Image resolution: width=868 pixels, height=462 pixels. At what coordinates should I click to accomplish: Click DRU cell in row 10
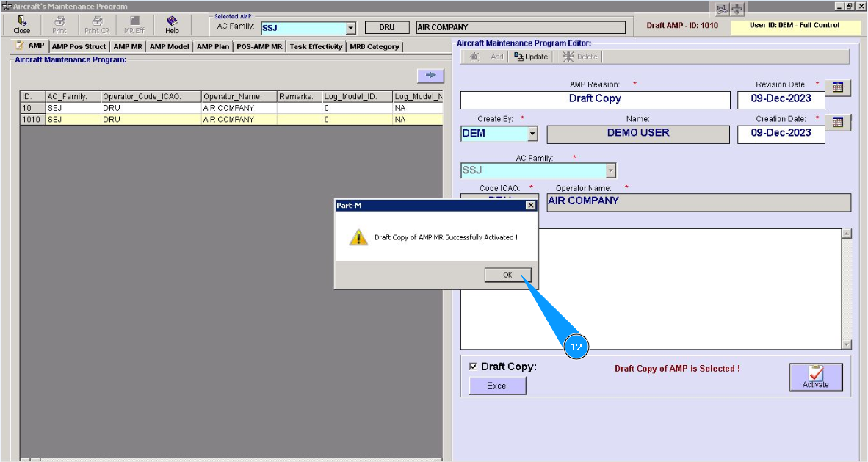tap(151, 108)
